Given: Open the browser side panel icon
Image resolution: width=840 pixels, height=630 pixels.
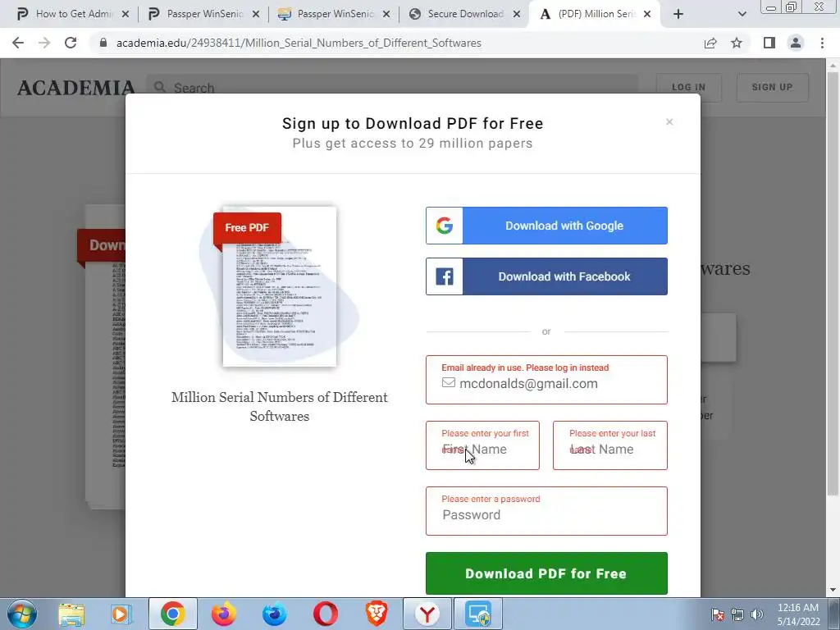Looking at the screenshot, I should [769, 43].
